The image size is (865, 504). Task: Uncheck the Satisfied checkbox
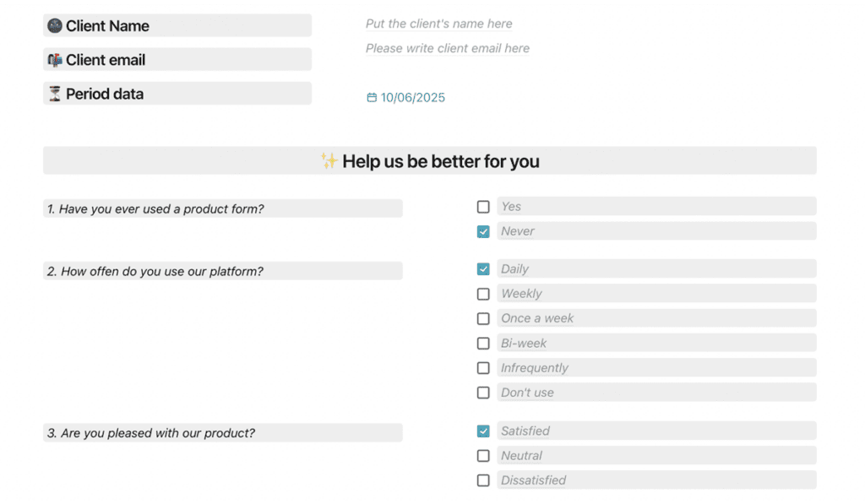[483, 431]
